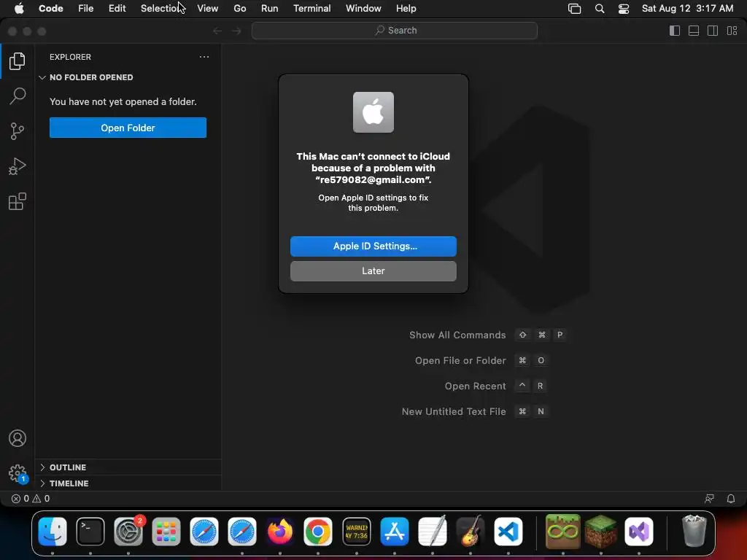The height and width of the screenshot is (560, 747).
Task: Open Visual Studio Code in dock
Action: 508,532
